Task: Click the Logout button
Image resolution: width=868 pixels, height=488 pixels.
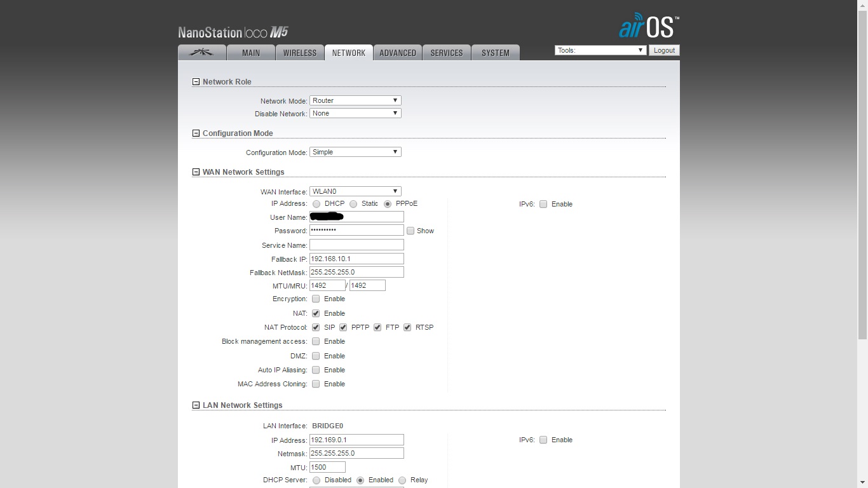Action: click(x=664, y=50)
